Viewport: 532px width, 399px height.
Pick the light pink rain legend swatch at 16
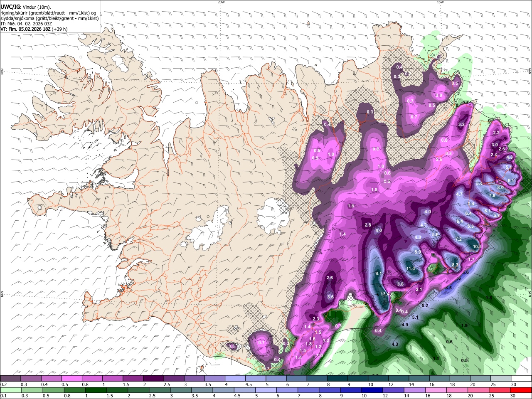(x=436, y=390)
